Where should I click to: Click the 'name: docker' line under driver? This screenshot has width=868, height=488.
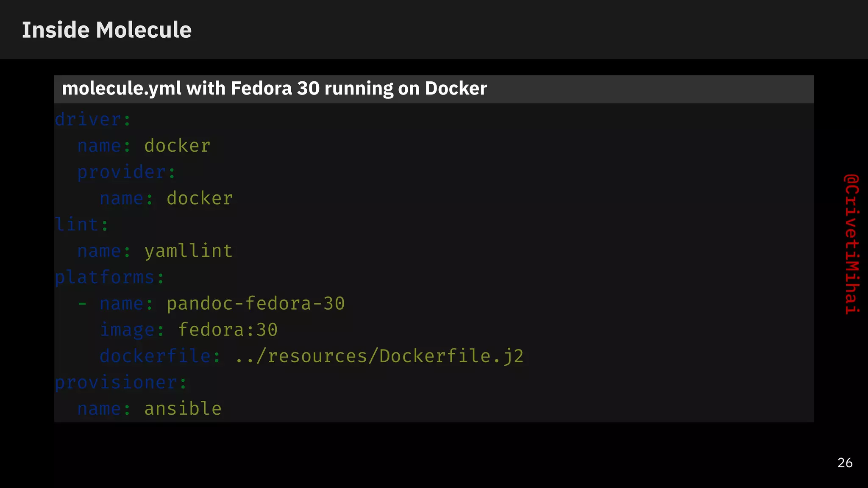[144, 146]
